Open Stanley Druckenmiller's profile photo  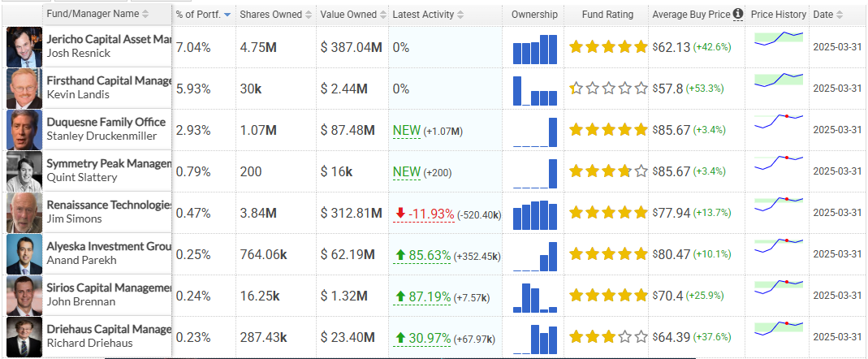tap(24, 130)
